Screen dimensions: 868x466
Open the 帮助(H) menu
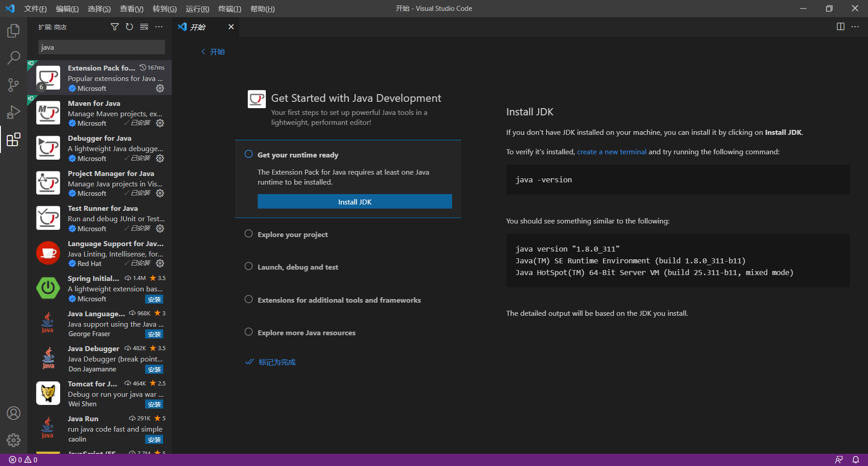[x=263, y=9]
